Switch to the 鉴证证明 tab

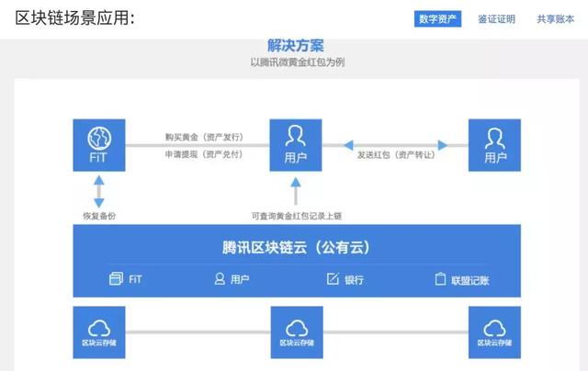[x=496, y=19]
